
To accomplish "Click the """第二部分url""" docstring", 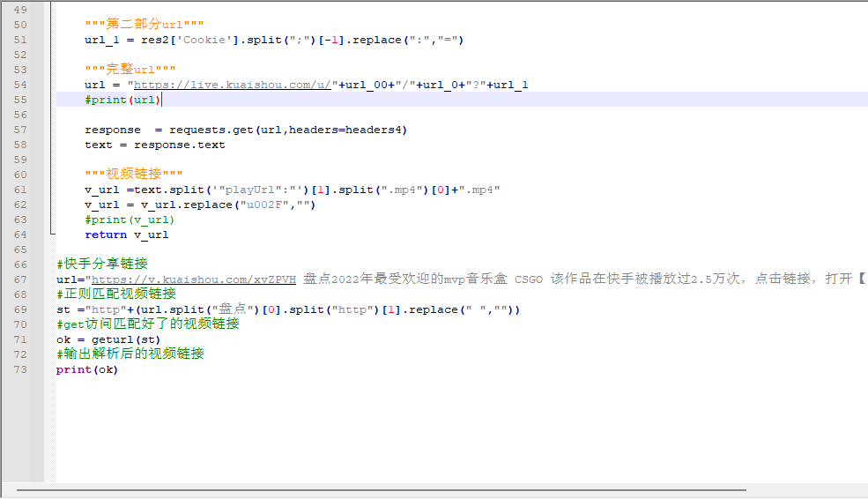I will 145,25.
